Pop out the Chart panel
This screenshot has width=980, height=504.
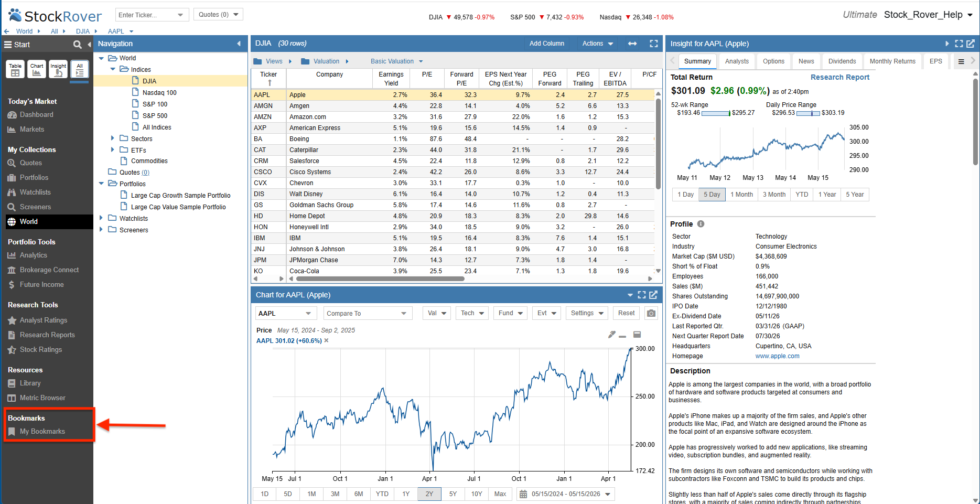tap(653, 295)
